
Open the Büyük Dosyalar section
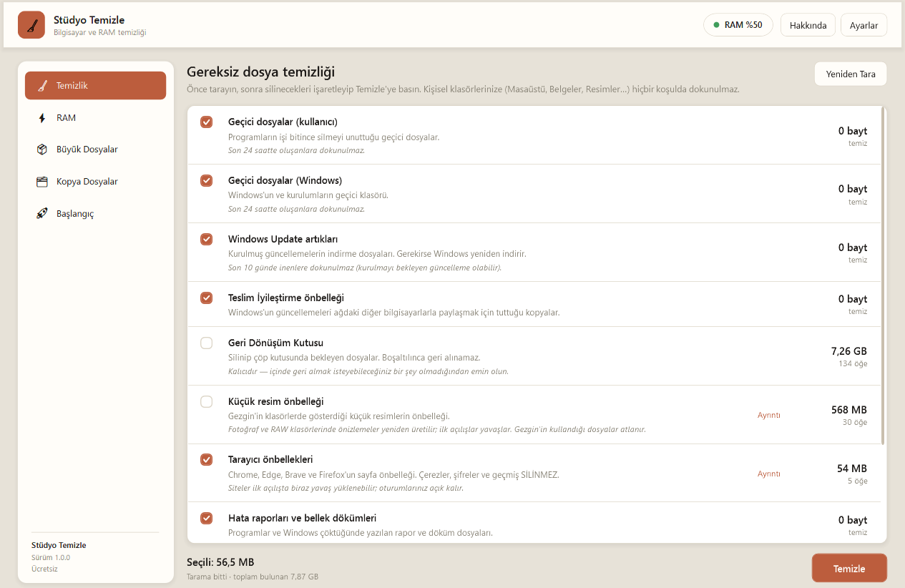tap(95, 150)
